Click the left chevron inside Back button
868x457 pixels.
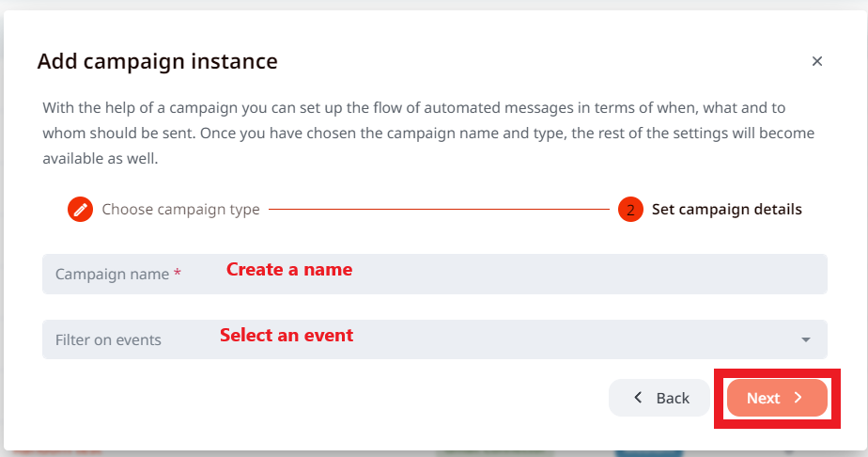click(x=639, y=398)
